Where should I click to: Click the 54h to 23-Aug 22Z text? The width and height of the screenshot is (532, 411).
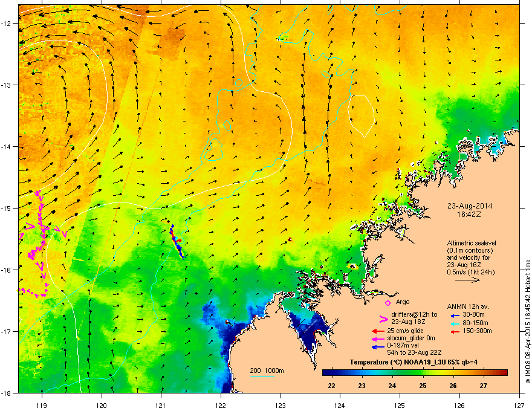pos(414,352)
